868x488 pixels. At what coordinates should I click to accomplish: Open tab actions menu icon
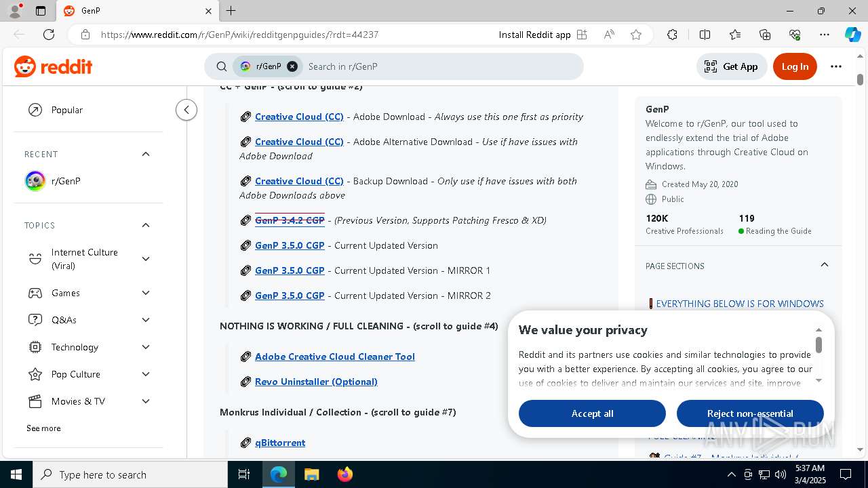(x=41, y=11)
